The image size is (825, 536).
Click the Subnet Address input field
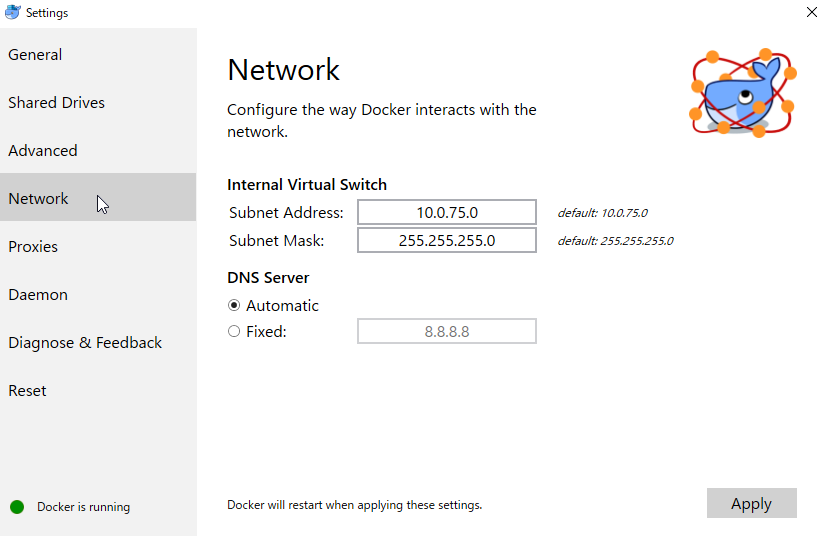click(447, 212)
